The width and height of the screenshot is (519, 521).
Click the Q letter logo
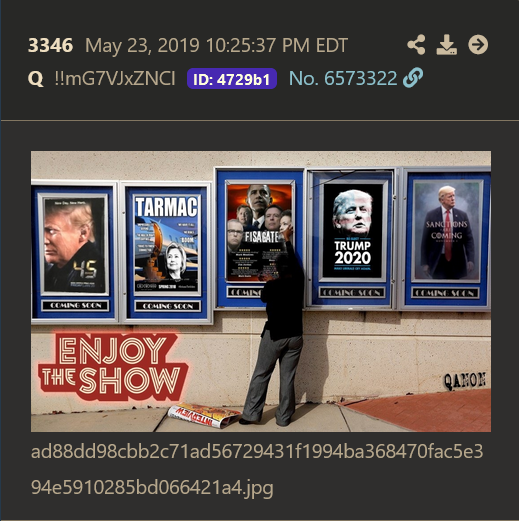tap(36, 79)
